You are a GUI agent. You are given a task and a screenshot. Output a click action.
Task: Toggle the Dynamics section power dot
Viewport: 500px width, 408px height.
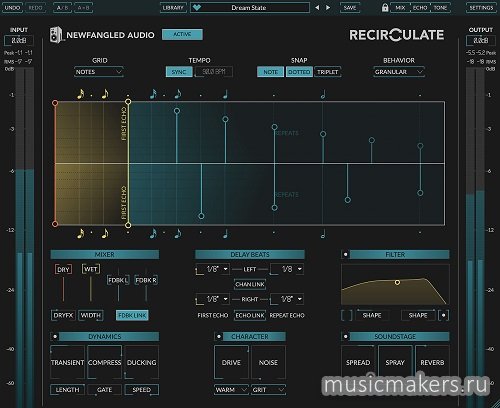(x=55, y=336)
